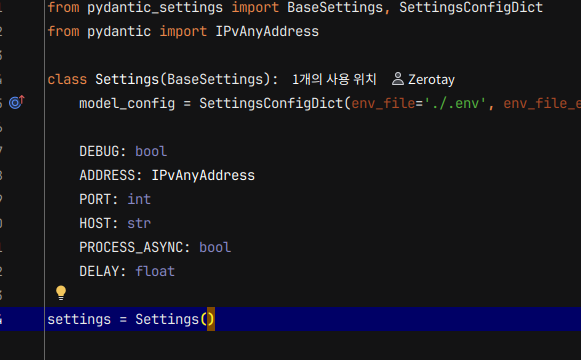Click the Zerotay author inlay label
This screenshot has width=581, height=360.
431,79
